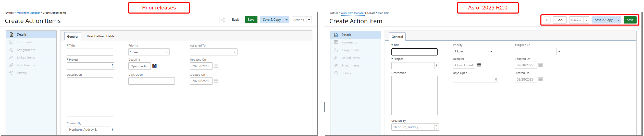Viewport: 644px width, 136px height.
Task: Click Assignments icon in left screenshot sidebar
Action: pos(11,50)
